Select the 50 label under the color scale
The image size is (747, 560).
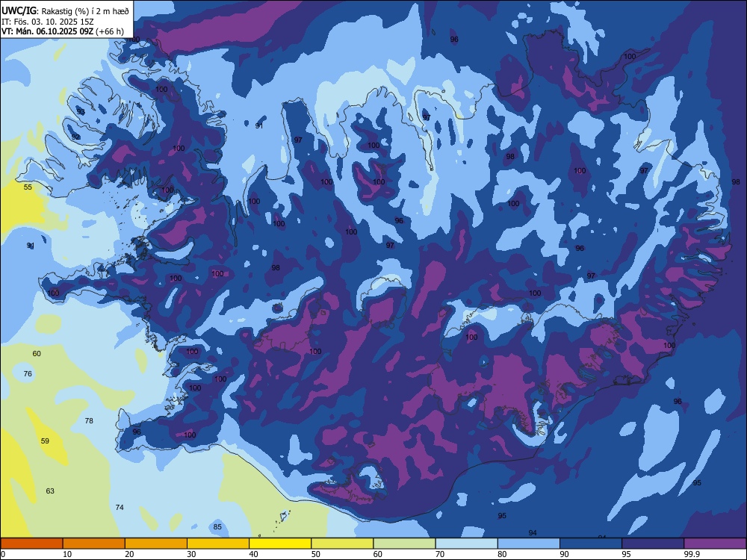pyautogui.click(x=316, y=554)
